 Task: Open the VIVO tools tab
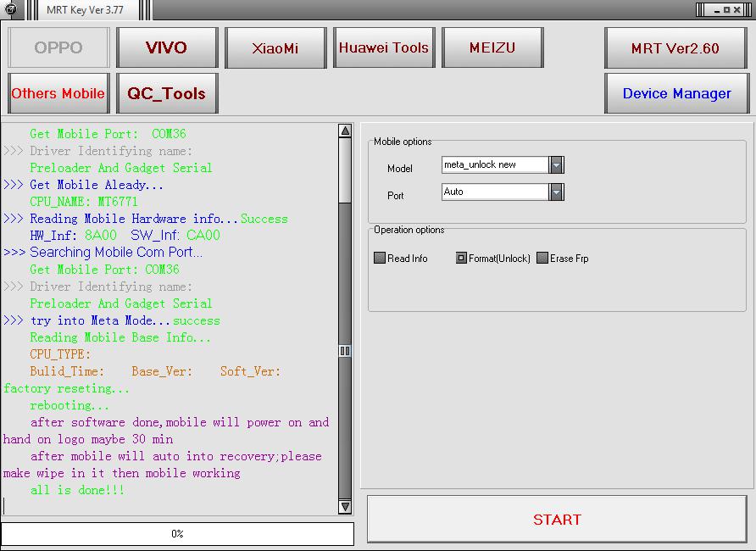tap(167, 47)
